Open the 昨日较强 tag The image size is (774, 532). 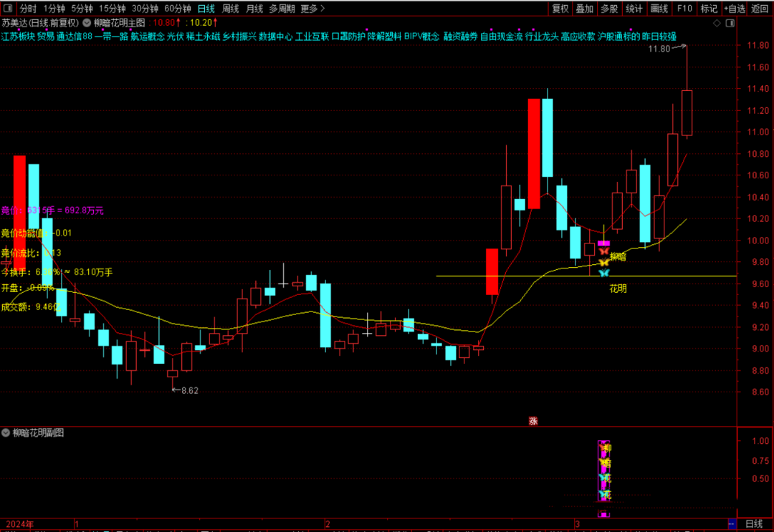click(x=659, y=37)
